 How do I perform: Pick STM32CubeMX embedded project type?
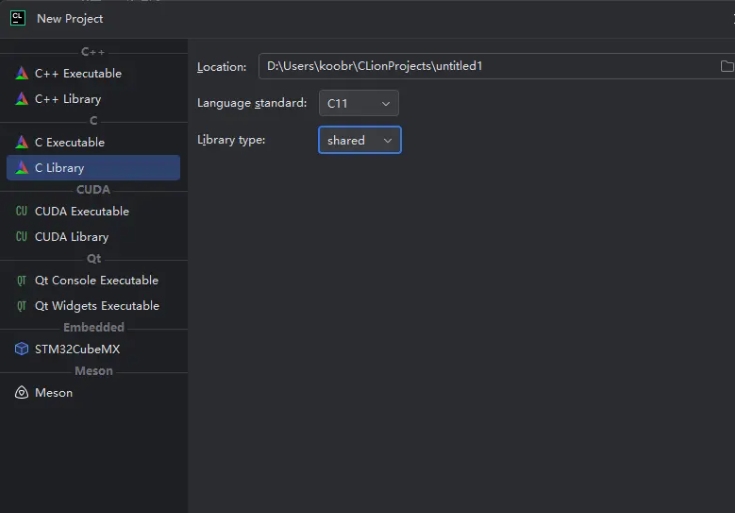[77, 349]
